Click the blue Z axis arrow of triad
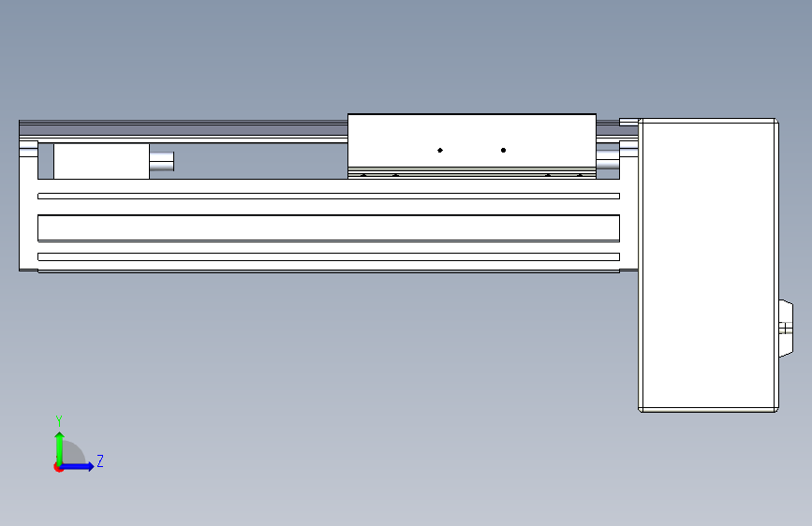 pos(78,466)
